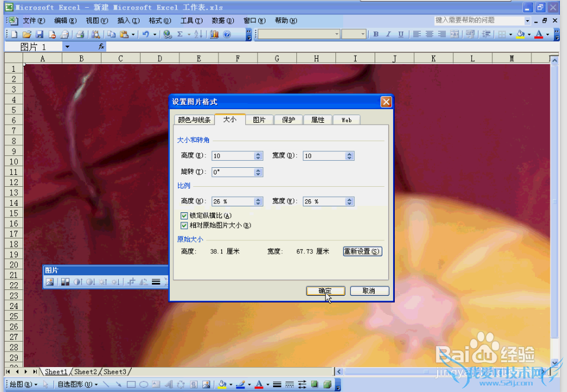Click the 重新设置 Reset button

point(362,251)
